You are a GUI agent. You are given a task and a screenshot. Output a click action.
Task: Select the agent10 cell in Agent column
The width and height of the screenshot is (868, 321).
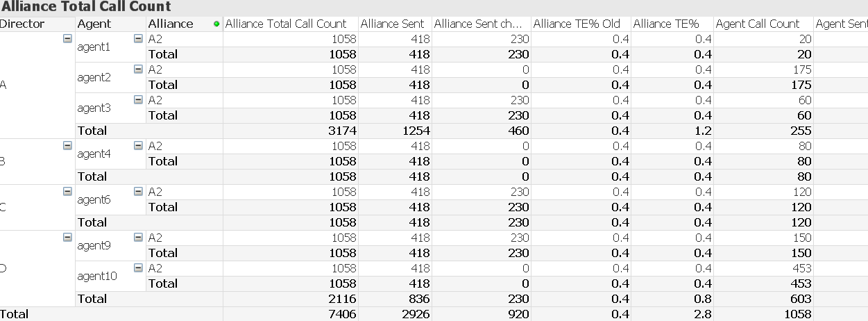(x=97, y=276)
